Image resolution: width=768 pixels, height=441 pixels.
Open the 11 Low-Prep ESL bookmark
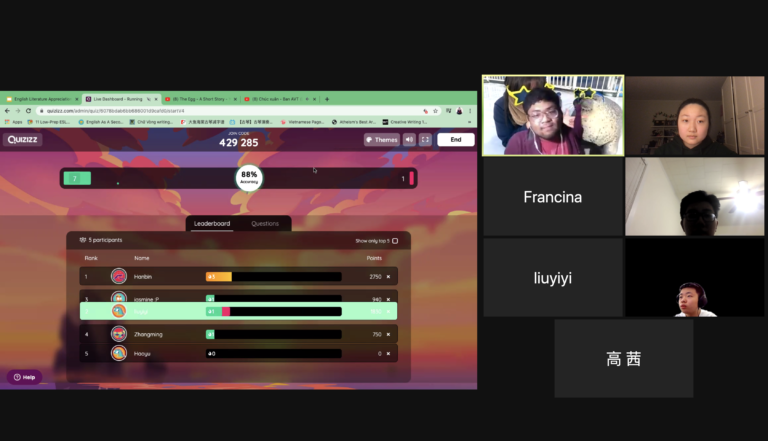coord(48,122)
